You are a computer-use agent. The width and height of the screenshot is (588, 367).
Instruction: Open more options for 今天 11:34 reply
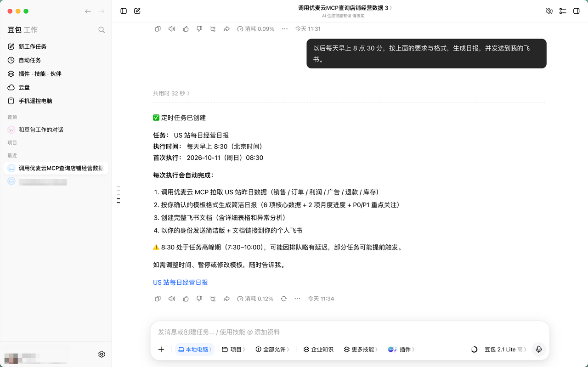tap(297, 299)
